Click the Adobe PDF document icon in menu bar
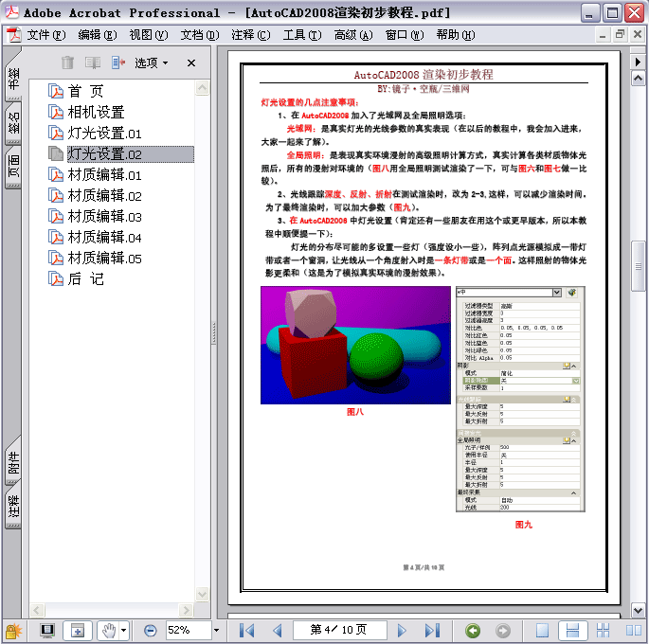Screen dimensions: 649x644 [14, 35]
